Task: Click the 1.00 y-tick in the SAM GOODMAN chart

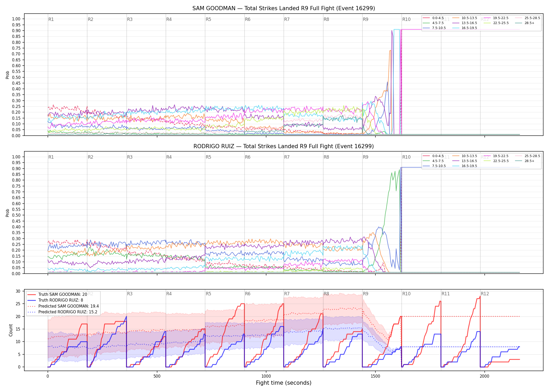Action: (x=16, y=19)
